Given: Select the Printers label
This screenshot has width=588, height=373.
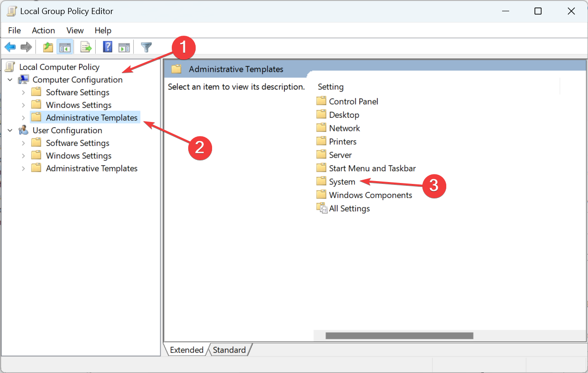Looking at the screenshot, I should coord(343,141).
